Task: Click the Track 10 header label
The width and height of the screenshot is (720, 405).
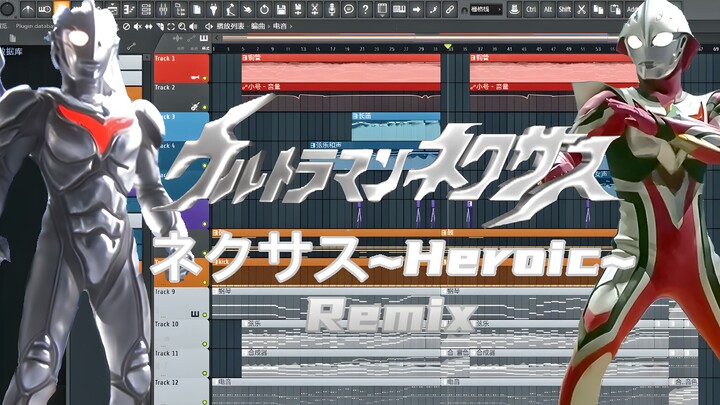Action: point(167,324)
